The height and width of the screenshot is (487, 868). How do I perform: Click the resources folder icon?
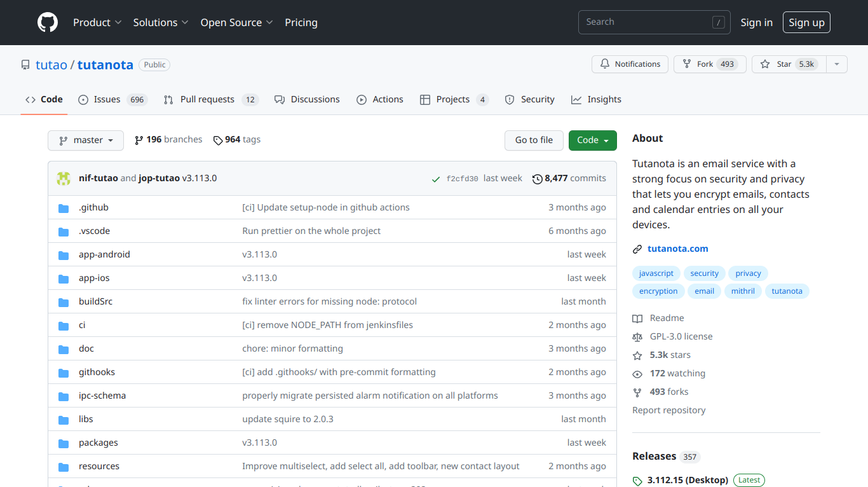64,467
